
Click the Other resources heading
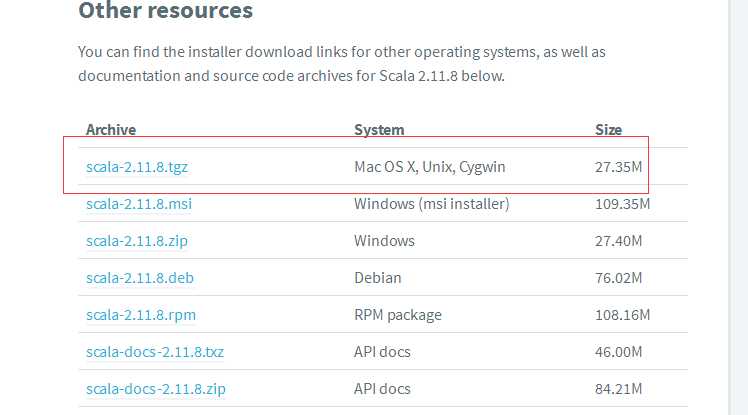[166, 10]
